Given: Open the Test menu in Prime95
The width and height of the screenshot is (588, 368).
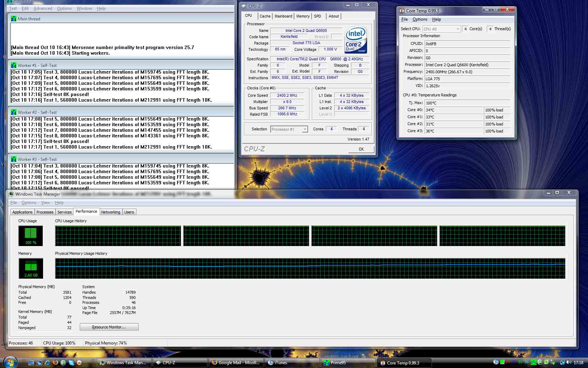Looking at the screenshot, I should tap(13, 8).
